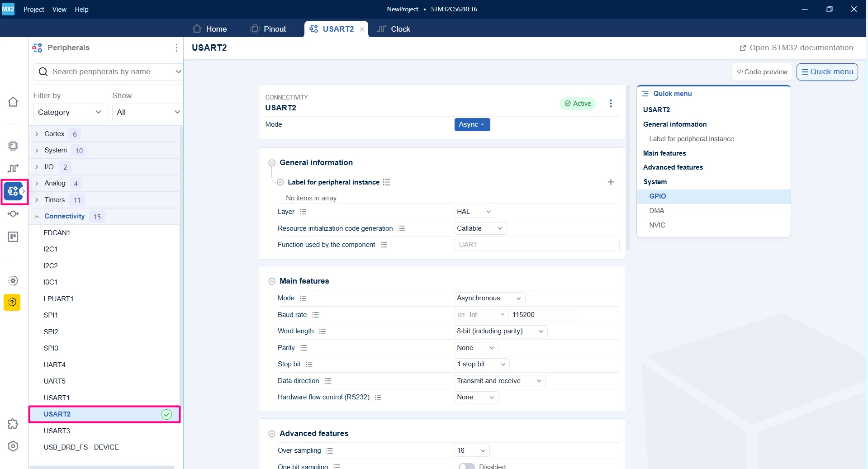The height and width of the screenshot is (469, 868).
Task: Open STM32 documentation link
Action: coord(796,47)
